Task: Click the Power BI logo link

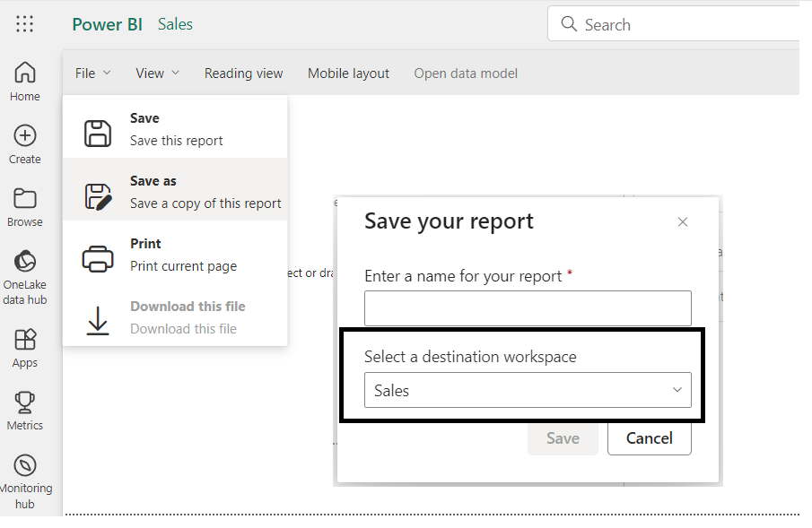Action: pos(107,24)
